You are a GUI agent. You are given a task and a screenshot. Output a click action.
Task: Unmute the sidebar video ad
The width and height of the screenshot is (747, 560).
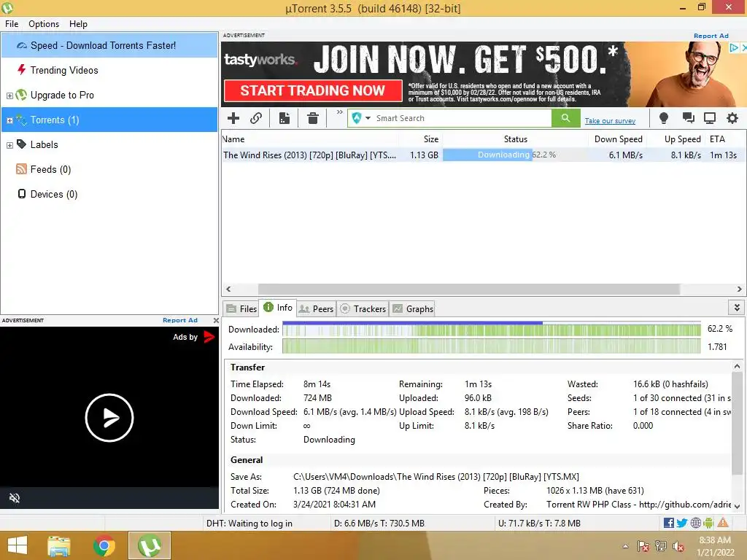click(15, 498)
